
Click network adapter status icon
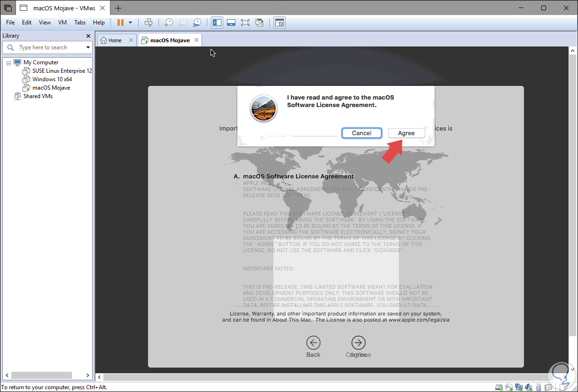[x=518, y=387]
